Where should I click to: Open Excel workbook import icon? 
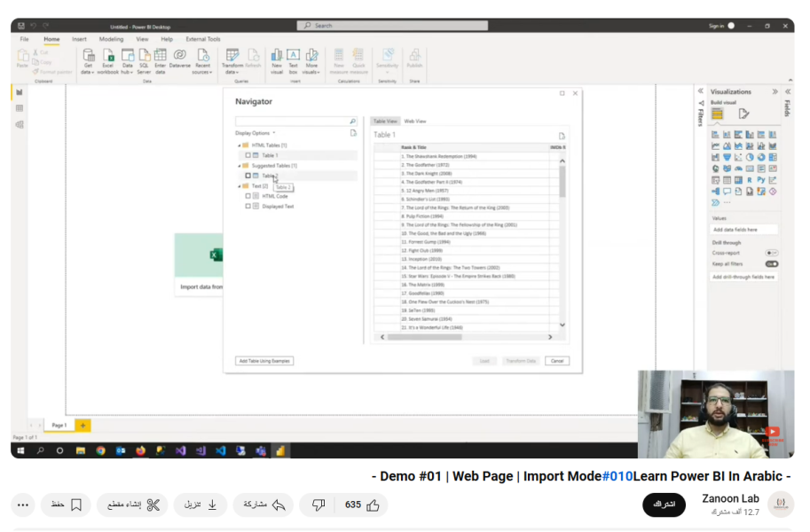(108, 56)
